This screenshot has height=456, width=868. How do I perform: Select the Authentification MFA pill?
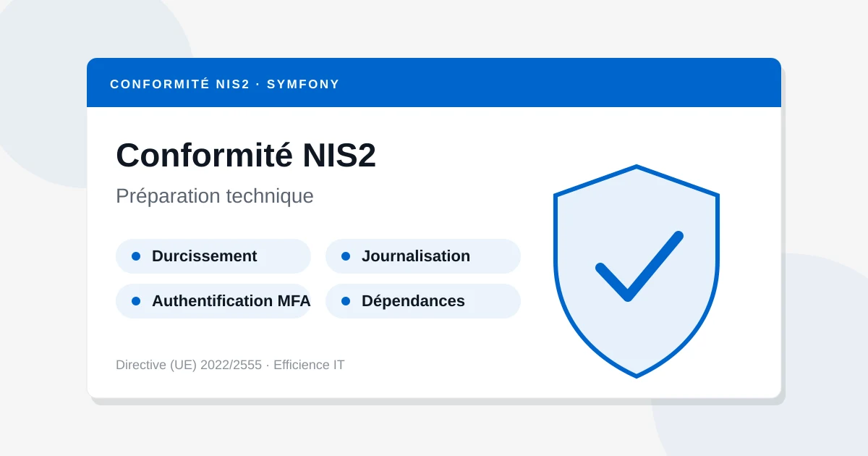213,301
